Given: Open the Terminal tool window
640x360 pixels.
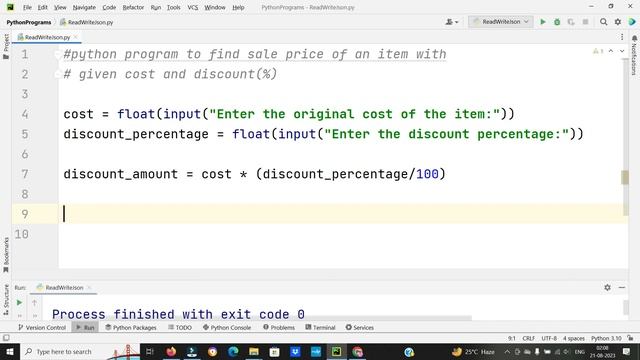Looking at the screenshot, I should tap(320, 327).
